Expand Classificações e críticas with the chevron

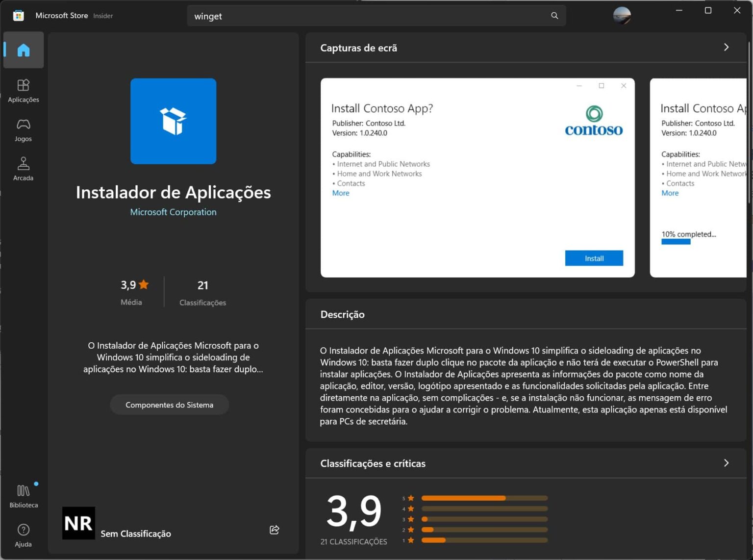coord(726,462)
